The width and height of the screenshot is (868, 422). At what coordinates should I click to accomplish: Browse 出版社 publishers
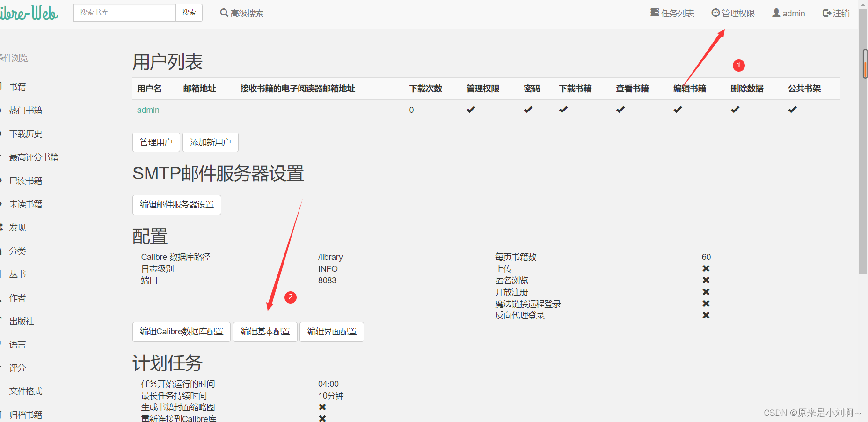point(22,321)
